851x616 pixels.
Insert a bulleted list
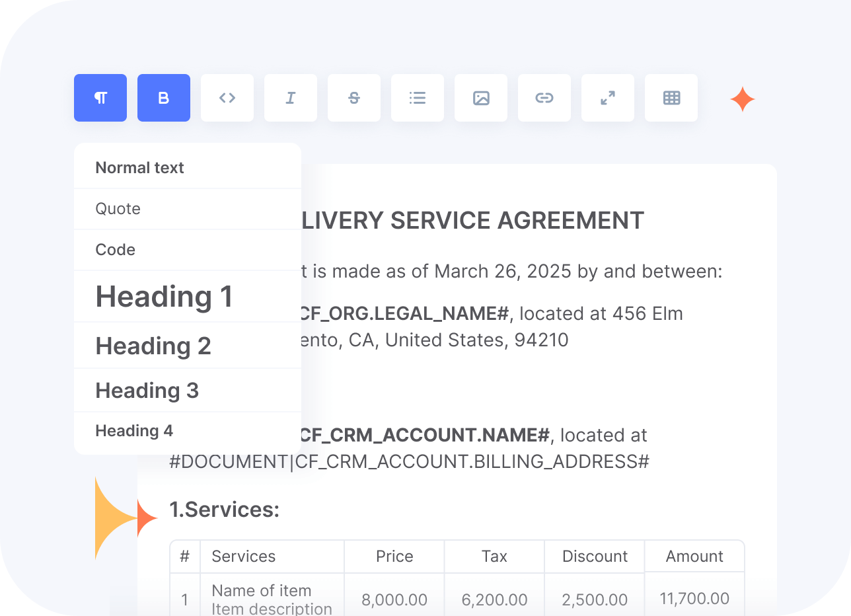(418, 98)
